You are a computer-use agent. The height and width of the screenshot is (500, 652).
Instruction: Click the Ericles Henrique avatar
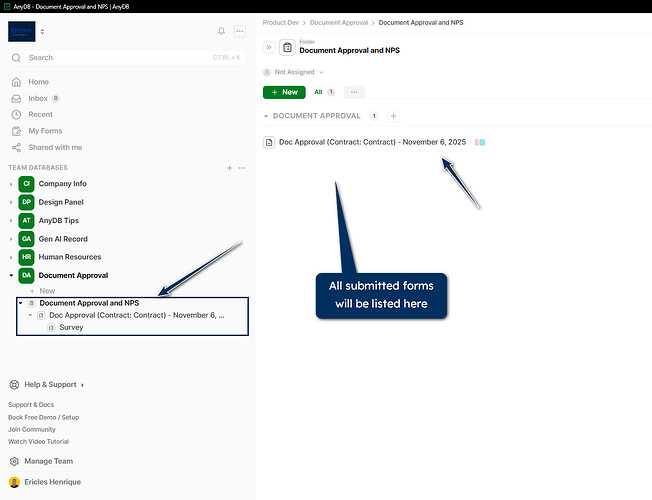coord(14,482)
